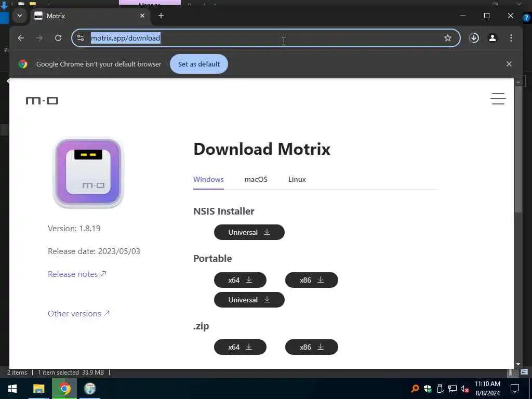
Task: Click the scrollbar down arrow
Action: point(518,364)
